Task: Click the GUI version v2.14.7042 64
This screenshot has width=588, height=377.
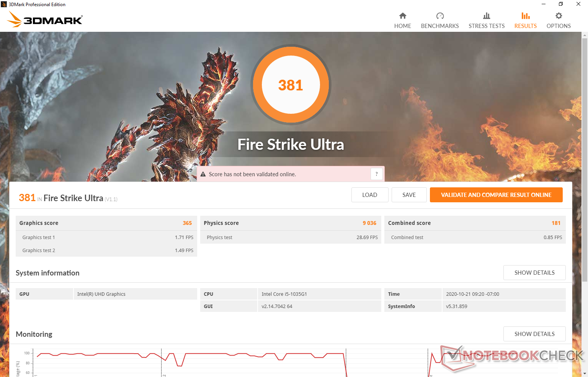Action: (277, 307)
